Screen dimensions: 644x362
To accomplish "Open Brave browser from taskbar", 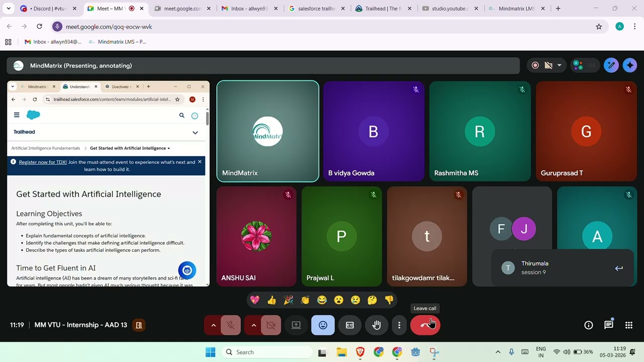I will coord(360,352).
